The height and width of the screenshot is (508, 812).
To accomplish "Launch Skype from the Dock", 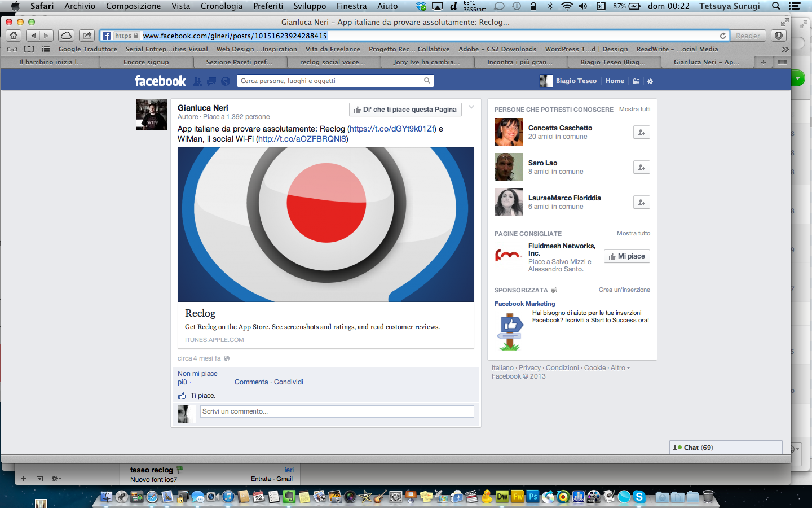I will coord(639,497).
